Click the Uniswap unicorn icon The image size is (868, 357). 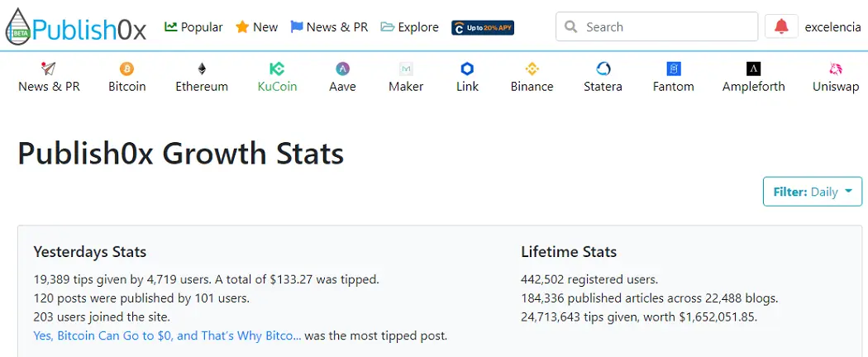835,69
